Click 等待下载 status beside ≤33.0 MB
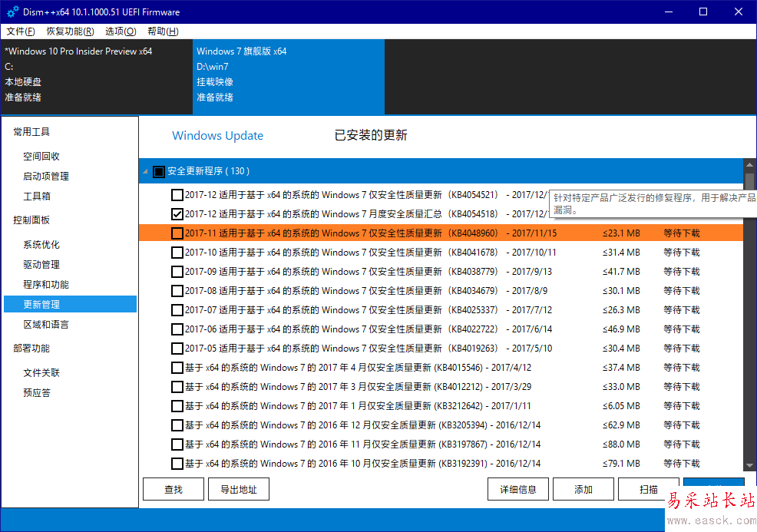757x532 pixels. coord(682,387)
